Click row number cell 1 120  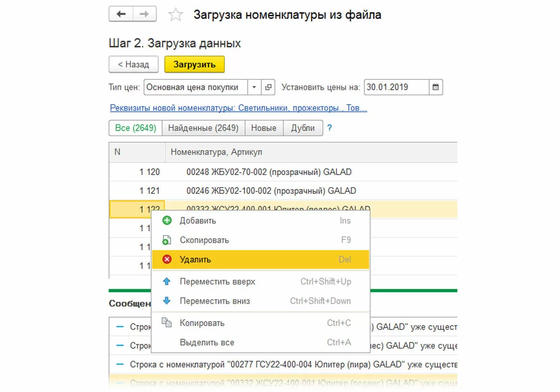pos(137,172)
